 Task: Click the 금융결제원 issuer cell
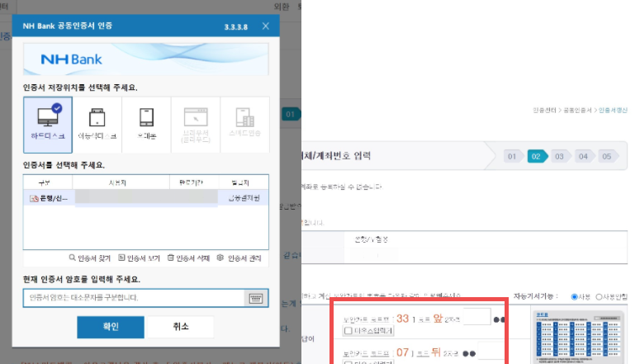(244, 198)
